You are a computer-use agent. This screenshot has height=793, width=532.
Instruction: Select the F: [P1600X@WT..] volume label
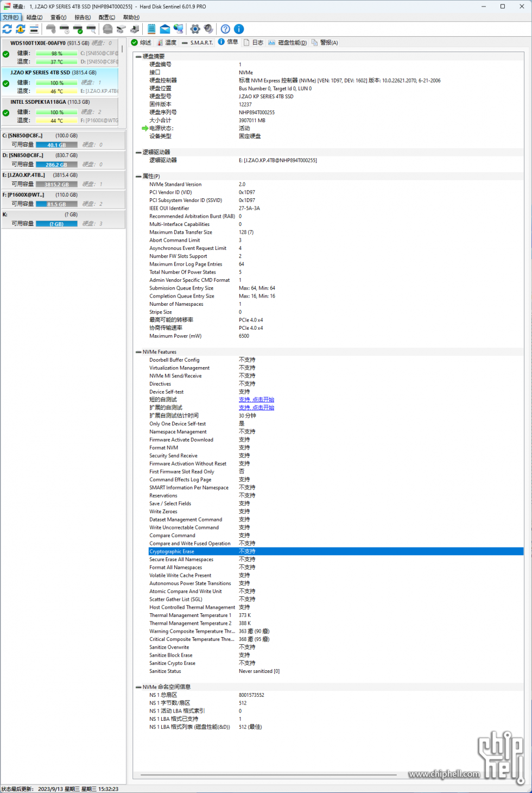coord(23,195)
